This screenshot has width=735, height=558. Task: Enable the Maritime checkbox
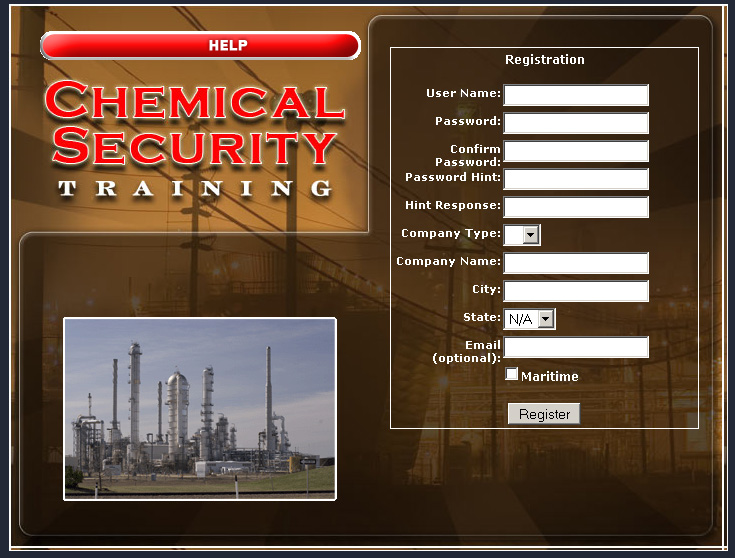(x=511, y=374)
